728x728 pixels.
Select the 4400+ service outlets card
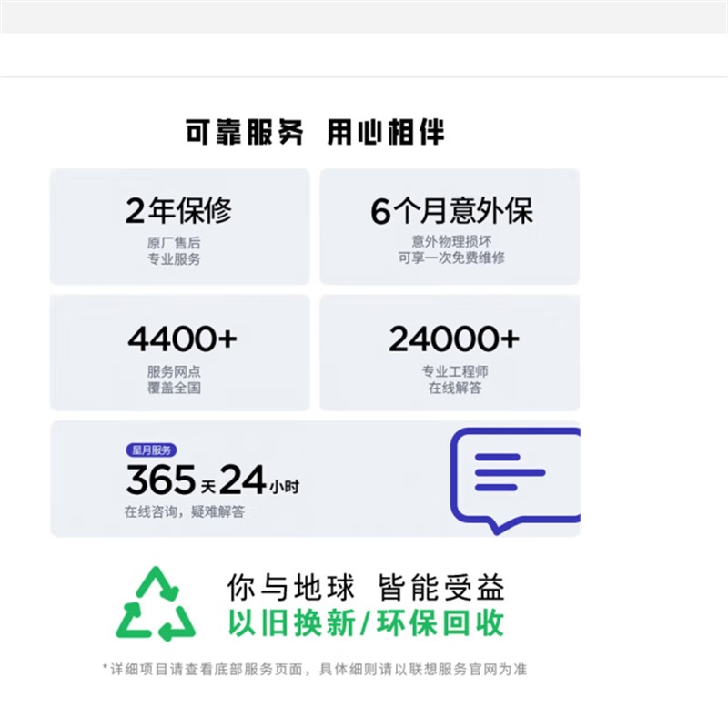179,353
